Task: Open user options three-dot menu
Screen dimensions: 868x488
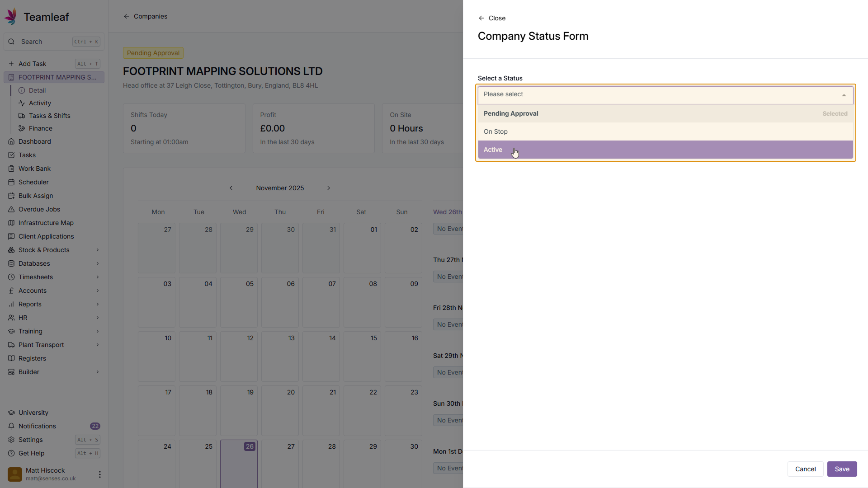Action: [99, 474]
